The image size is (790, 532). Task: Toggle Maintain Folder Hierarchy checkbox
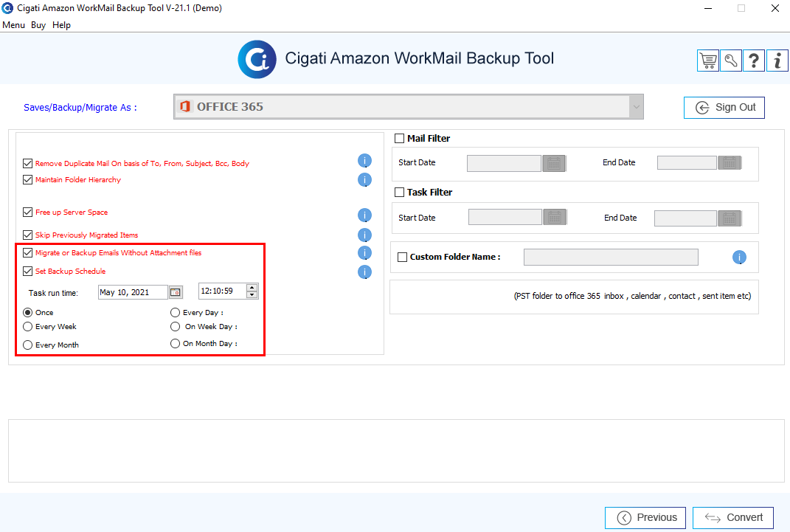tap(28, 179)
